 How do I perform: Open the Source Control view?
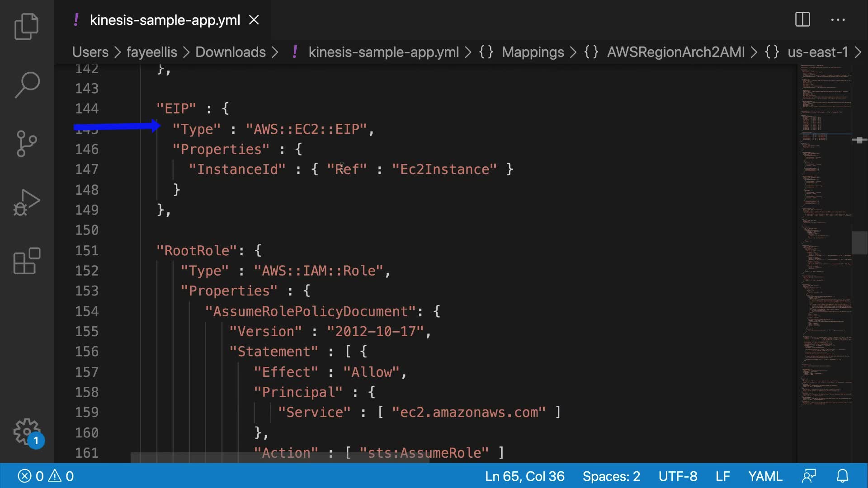pyautogui.click(x=27, y=144)
